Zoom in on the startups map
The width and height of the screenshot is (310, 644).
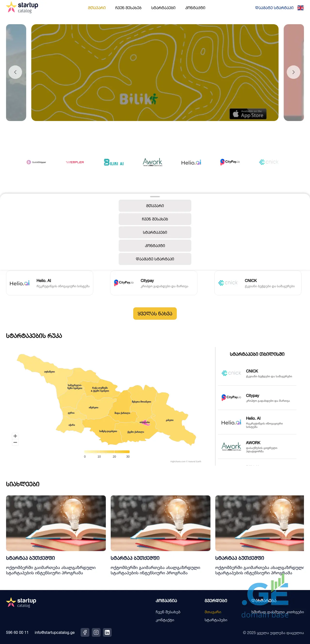point(15,436)
